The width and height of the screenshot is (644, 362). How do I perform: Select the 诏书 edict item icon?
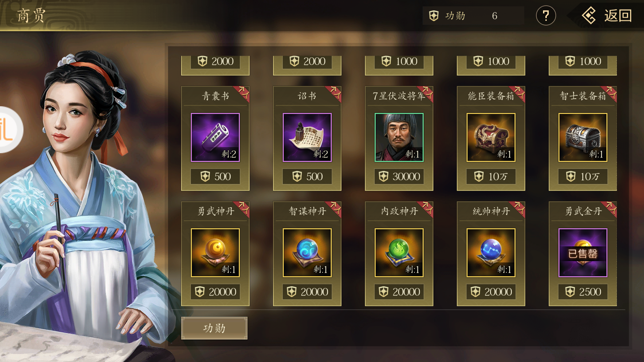coord(307,137)
